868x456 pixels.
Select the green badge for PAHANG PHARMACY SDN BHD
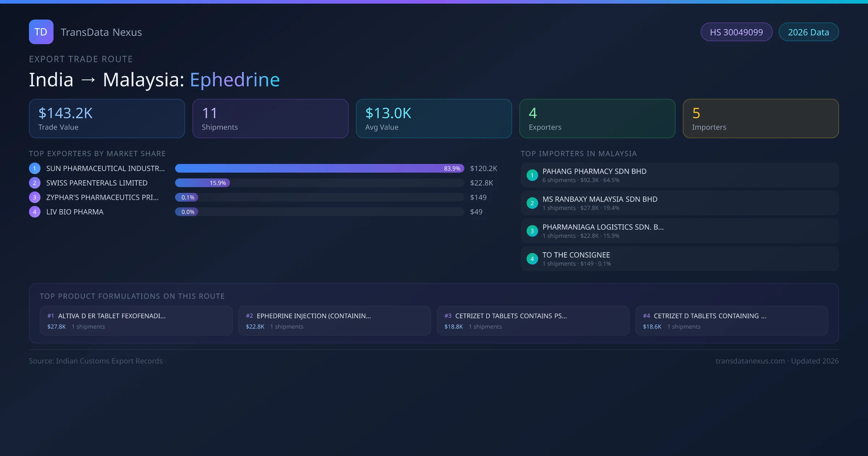point(532,175)
